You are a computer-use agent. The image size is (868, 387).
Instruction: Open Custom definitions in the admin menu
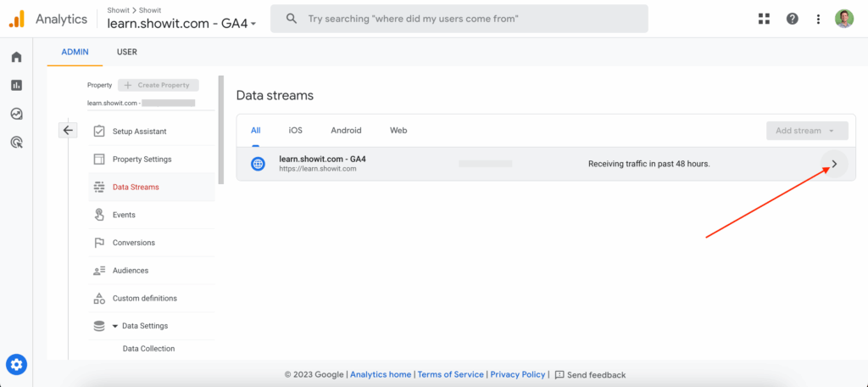click(144, 298)
